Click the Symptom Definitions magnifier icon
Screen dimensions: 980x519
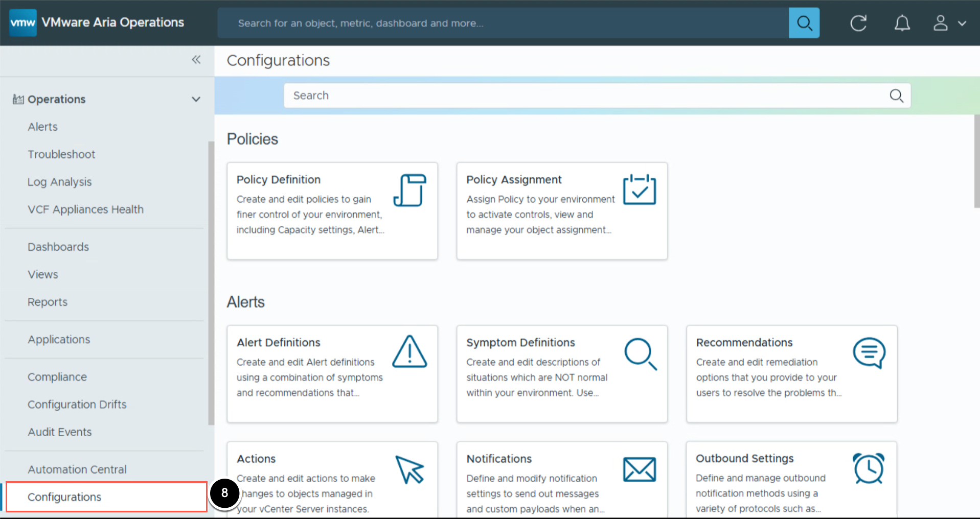coord(640,353)
